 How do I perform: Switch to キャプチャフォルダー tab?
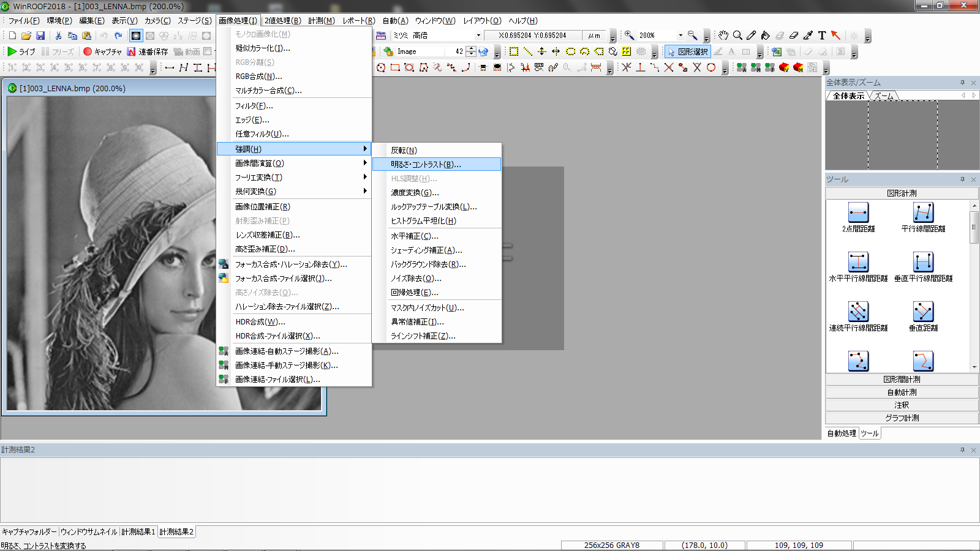29,531
